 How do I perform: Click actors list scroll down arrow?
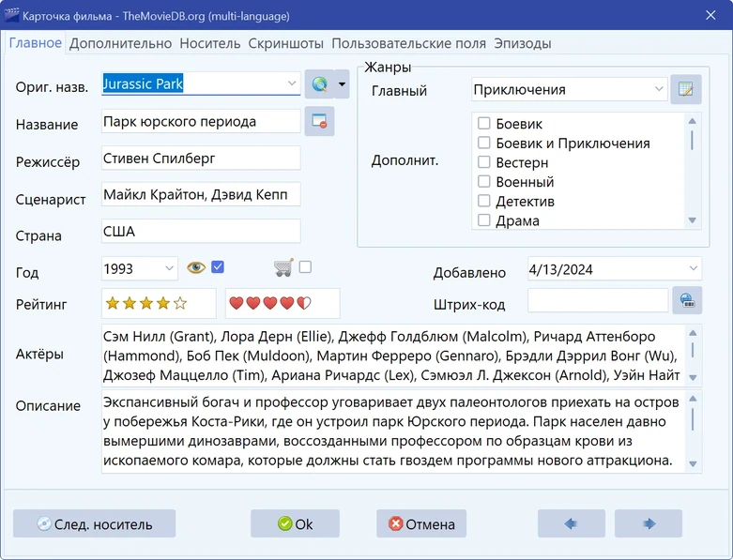click(x=693, y=377)
